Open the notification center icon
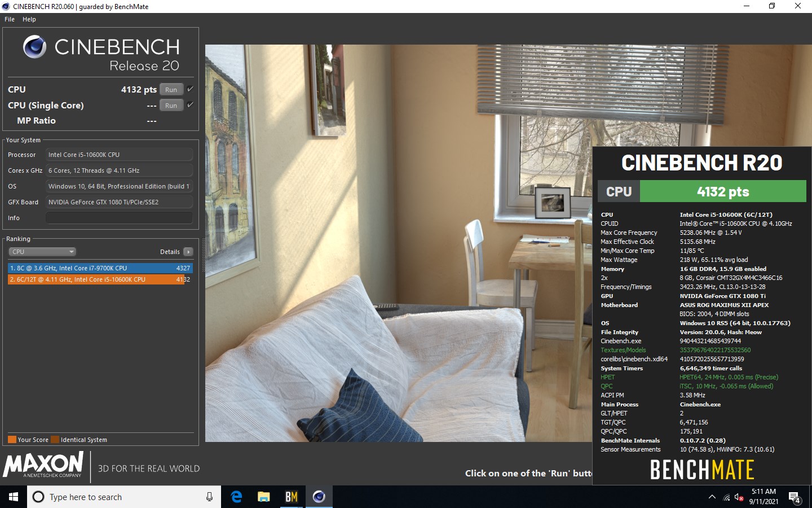This screenshot has height=508, width=812. click(795, 497)
